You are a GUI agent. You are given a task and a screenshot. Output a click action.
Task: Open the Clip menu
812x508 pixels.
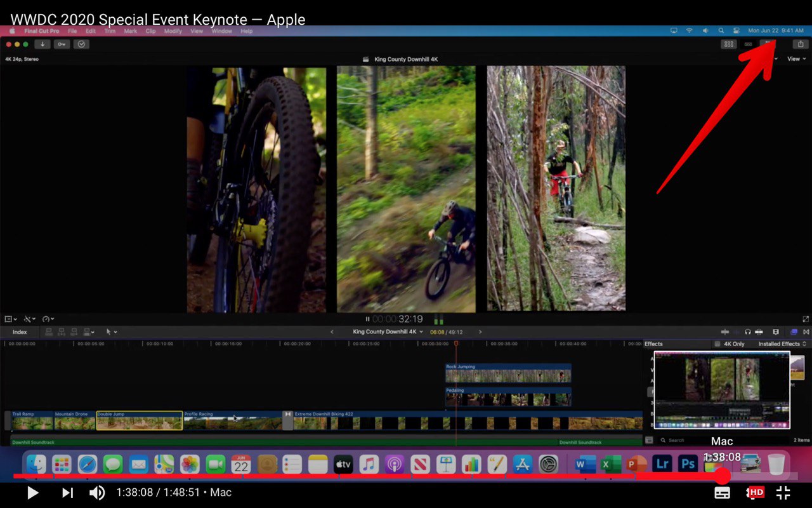[150, 31]
